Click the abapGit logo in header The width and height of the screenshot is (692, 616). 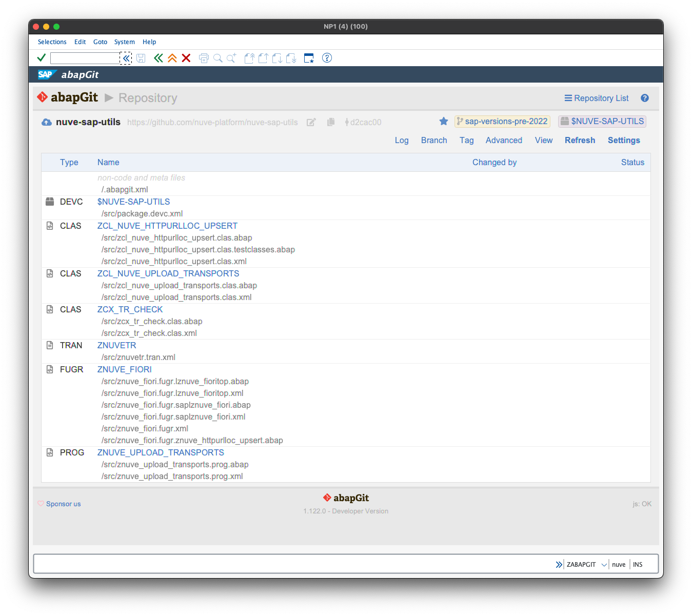coord(67,97)
